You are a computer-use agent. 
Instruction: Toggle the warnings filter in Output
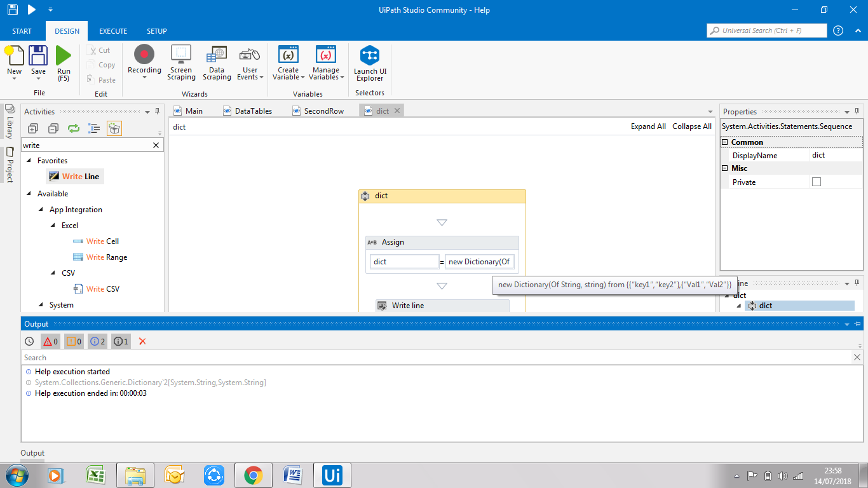[x=74, y=341]
